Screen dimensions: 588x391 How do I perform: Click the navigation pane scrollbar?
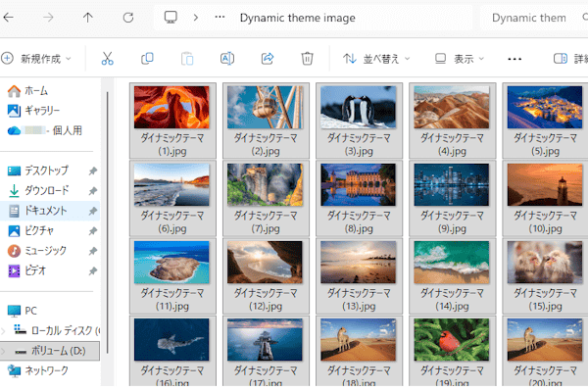[107, 221]
